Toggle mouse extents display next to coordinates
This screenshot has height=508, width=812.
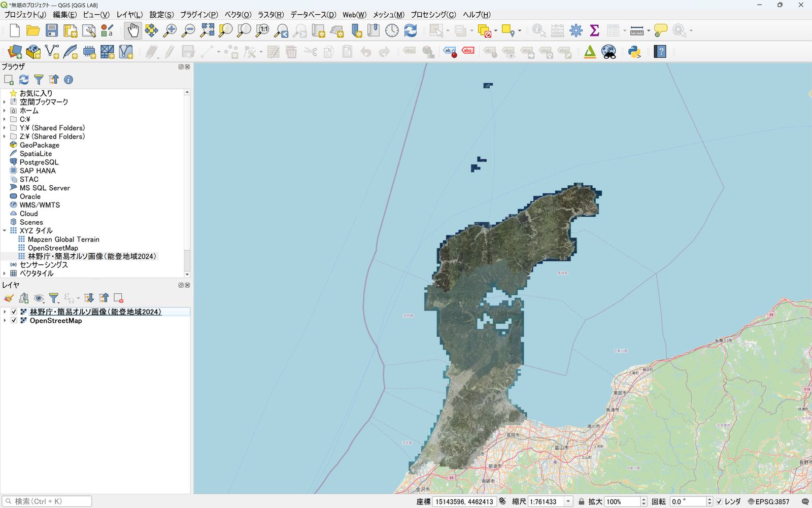point(502,501)
